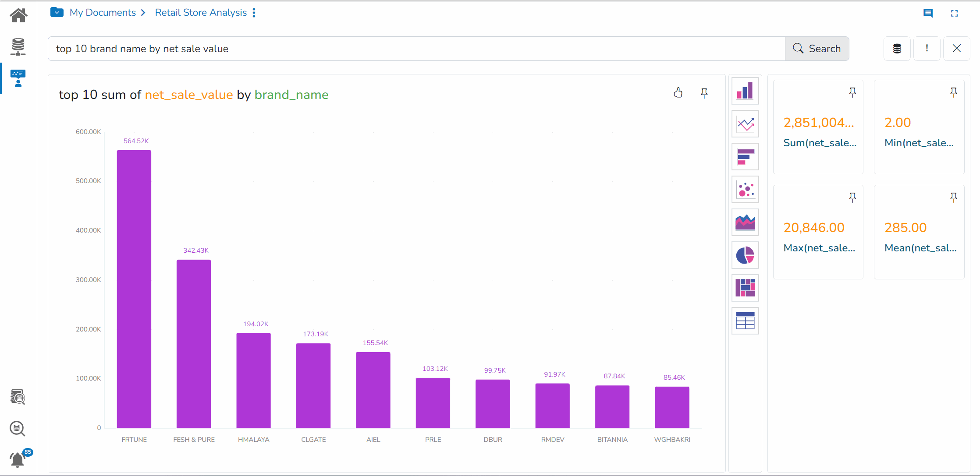Click the 342.43K data label
The image size is (980, 476).
pos(196,250)
